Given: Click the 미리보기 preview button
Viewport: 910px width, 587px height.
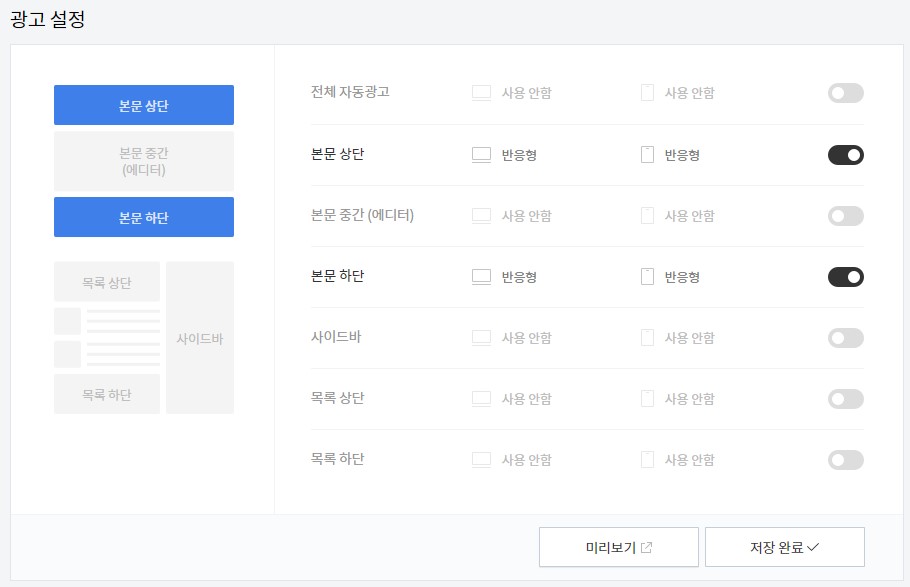Looking at the screenshot, I should pos(618,546).
